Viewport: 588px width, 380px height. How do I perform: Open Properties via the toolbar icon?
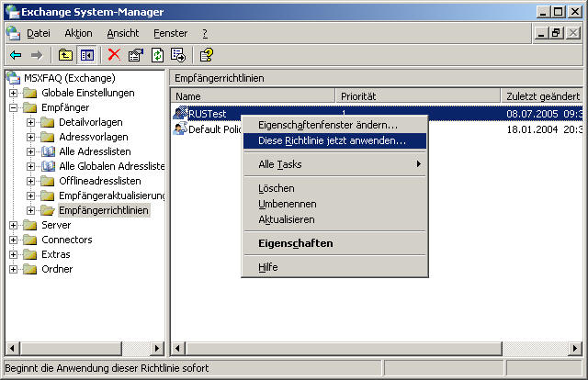[136, 55]
